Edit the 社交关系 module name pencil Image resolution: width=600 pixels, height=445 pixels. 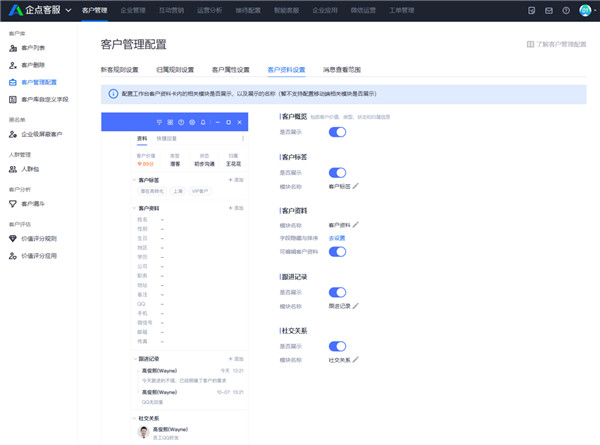click(x=355, y=360)
